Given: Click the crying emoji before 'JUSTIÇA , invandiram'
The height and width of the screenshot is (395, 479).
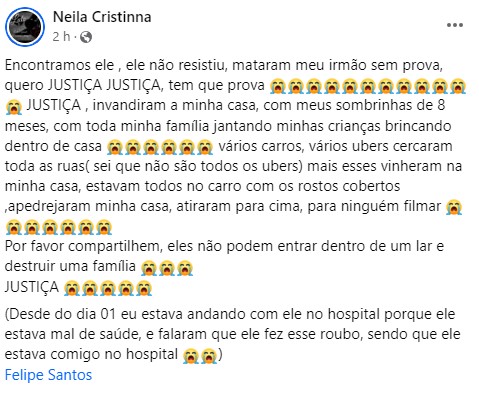Looking at the screenshot, I should coord(14,107).
